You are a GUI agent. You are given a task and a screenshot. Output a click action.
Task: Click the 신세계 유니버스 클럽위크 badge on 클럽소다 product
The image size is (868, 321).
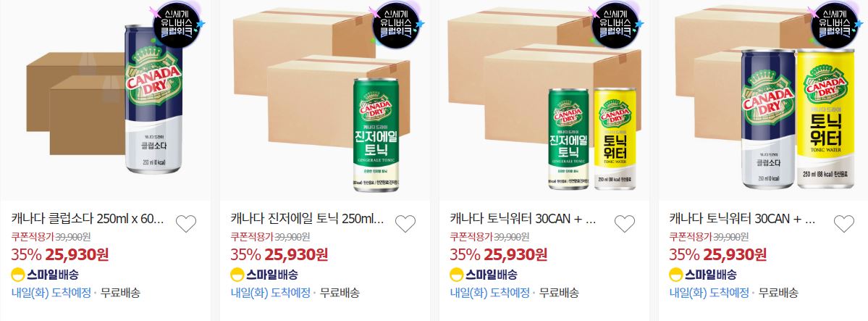tap(177, 24)
